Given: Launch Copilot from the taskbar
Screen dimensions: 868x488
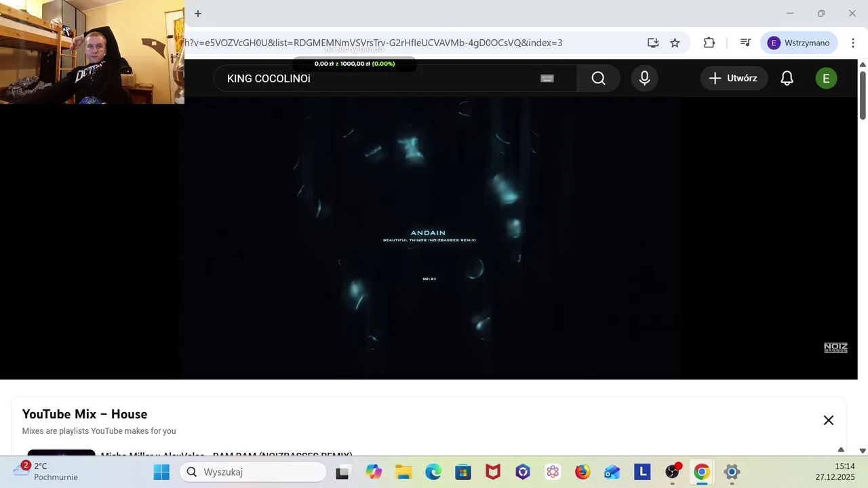Looking at the screenshot, I should (x=374, y=472).
